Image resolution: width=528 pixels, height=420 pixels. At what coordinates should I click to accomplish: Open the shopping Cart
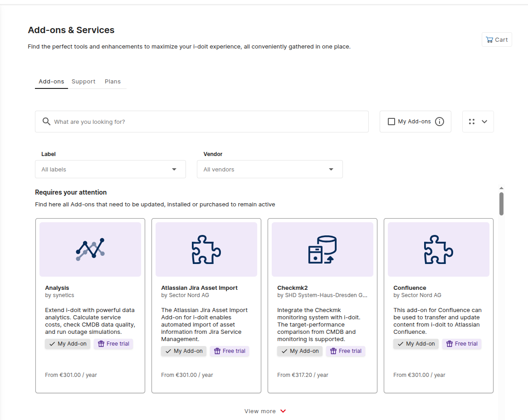[x=497, y=40]
